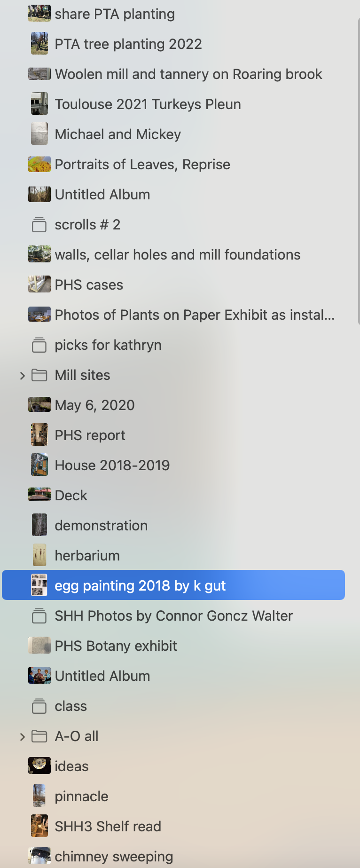
Task: Select the chimney sweeping album
Action: [x=114, y=857]
